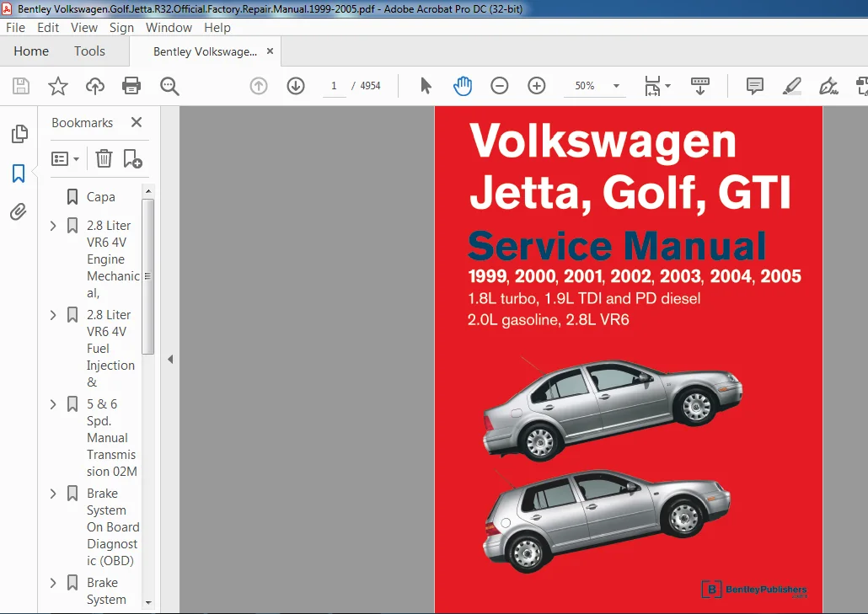Delete the selected bookmark with the trash icon

[104, 158]
